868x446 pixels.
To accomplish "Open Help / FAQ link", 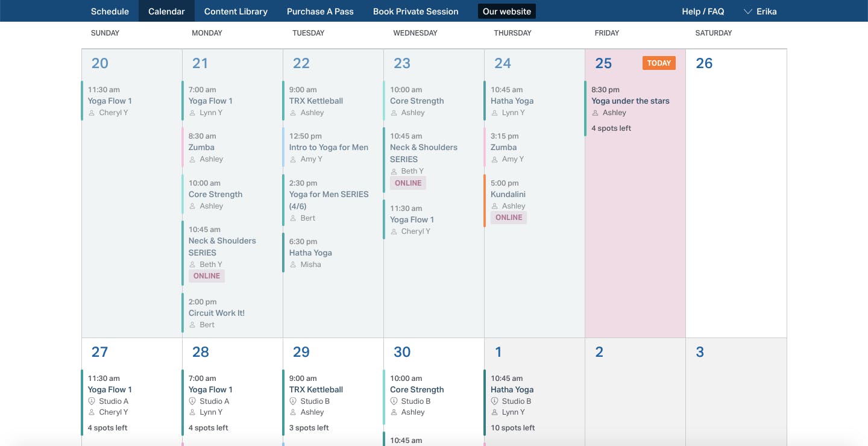I will [x=703, y=11].
